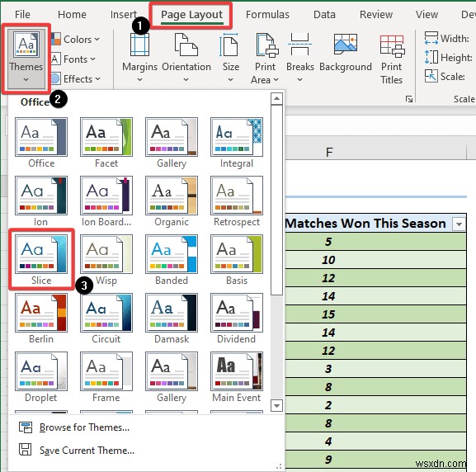
Task: Select the cell with value 5
Action: (x=375, y=242)
